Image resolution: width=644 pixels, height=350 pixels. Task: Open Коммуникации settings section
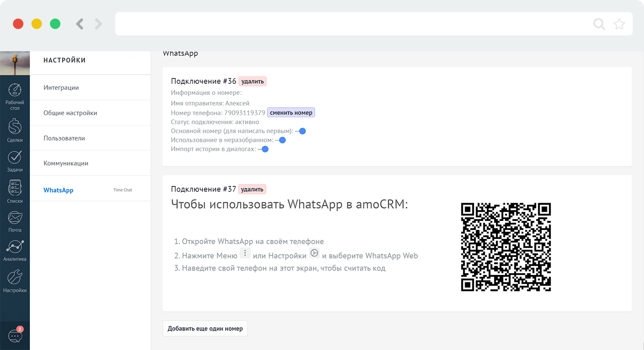[x=90, y=163]
